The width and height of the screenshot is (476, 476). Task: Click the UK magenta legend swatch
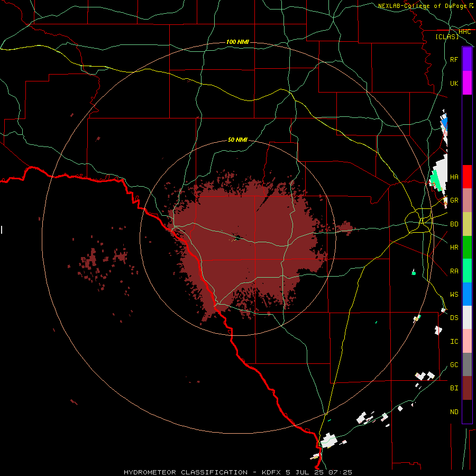click(467, 83)
